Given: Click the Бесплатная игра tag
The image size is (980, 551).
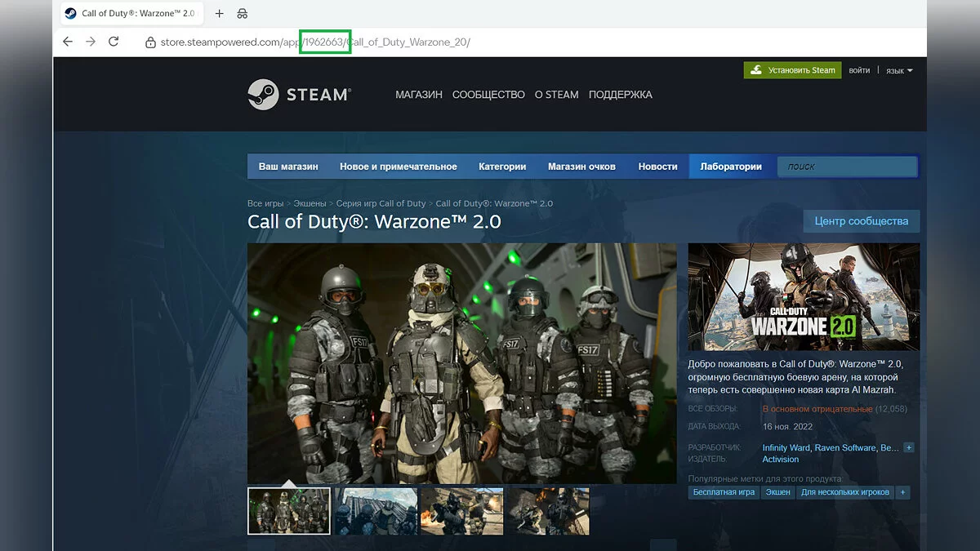Looking at the screenshot, I should 724,492.
